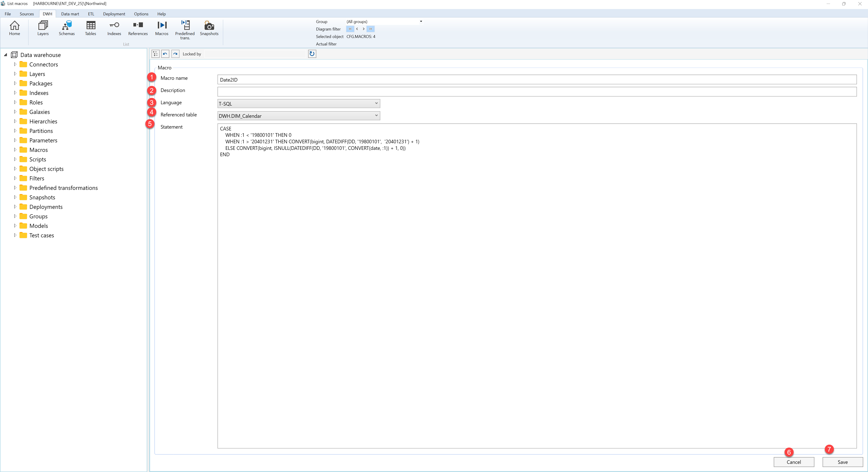Jump to last diagram filter
Viewport: 868px width, 472px height.
tap(370, 29)
